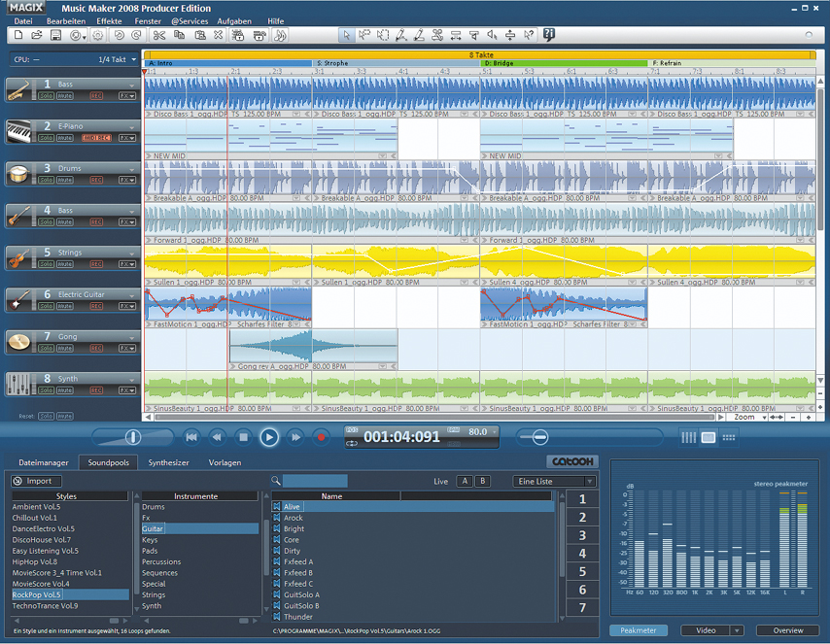Undo the last action in the toolbar

(119, 36)
